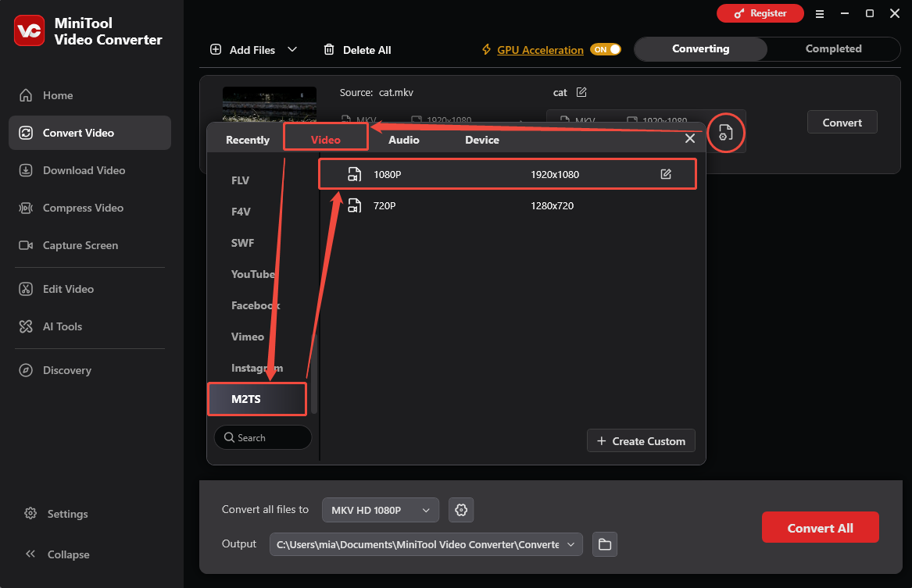Viewport: 912px width, 588px height.
Task: Click the 1080P preset file icon
Action: [x=354, y=174]
